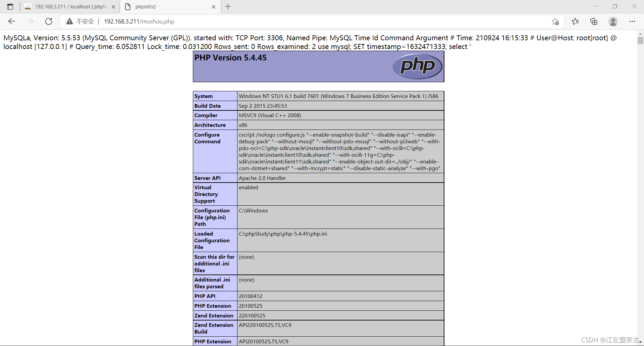The height and width of the screenshot is (346, 644).
Task: Click the Compiler label
Action: 206,115
